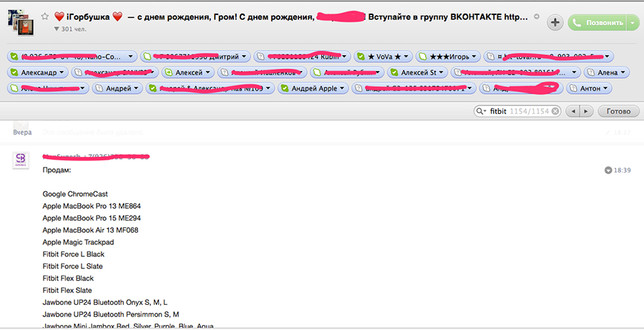Click the status icon on Nano-Co chip

coord(14,57)
